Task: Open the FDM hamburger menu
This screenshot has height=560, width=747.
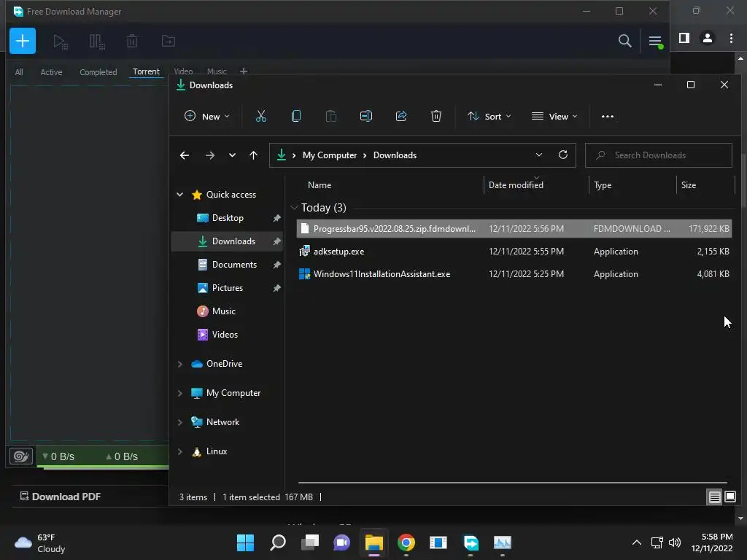Action: pyautogui.click(x=655, y=42)
